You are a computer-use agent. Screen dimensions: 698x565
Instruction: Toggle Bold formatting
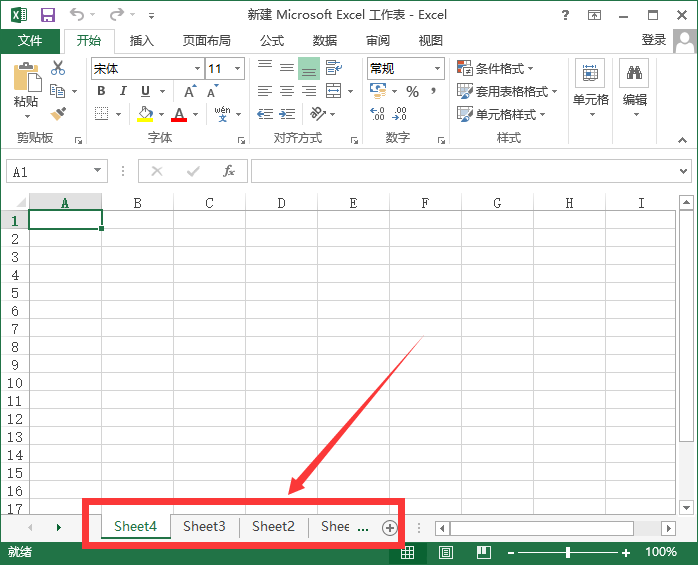tap(101, 91)
